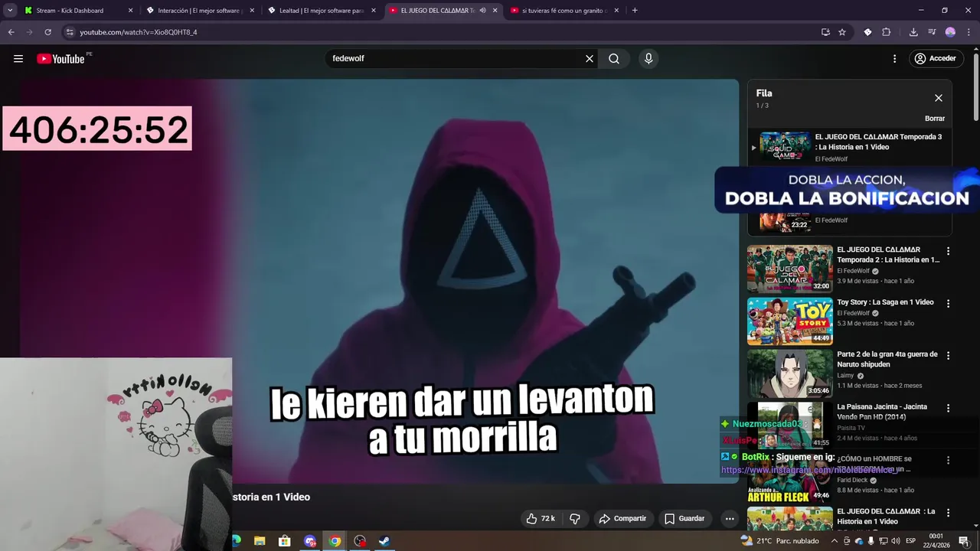Screen dimensions: 980x551
Task: Open the 23:22 queued video thumbnail
Action: coord(785,222)
